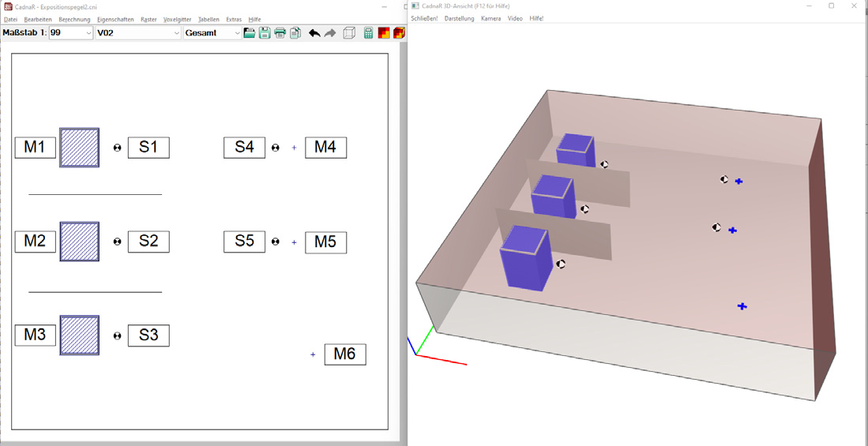
Task: Click the S4 label box
Action: coord(244,148)
